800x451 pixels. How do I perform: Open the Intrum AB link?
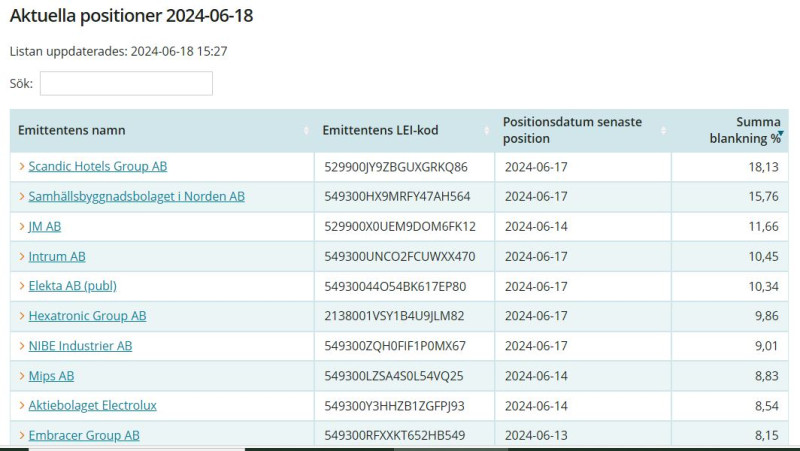[x=57, y=256]
